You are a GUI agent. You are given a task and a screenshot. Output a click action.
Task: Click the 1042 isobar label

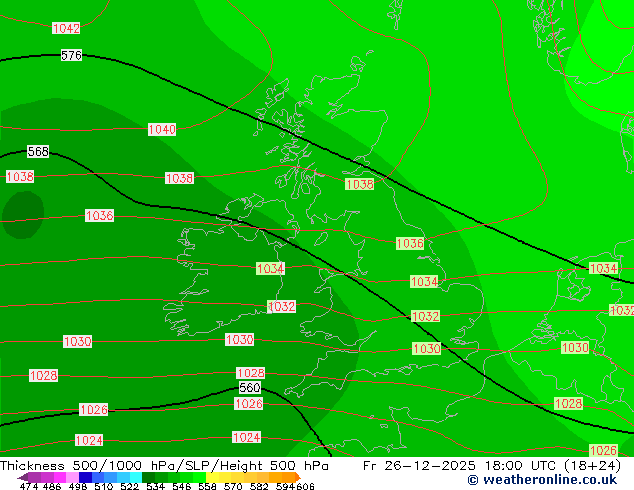pyautogui.click(x=66, y=28)
